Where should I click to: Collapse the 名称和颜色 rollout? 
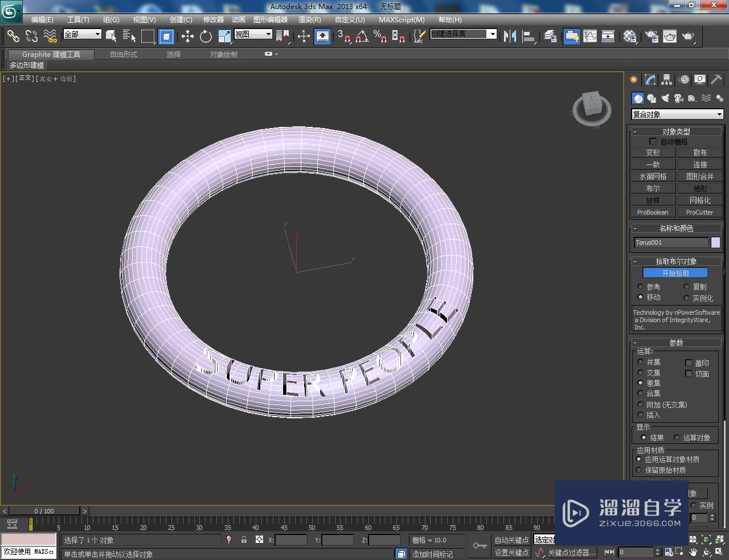(677, 228)
